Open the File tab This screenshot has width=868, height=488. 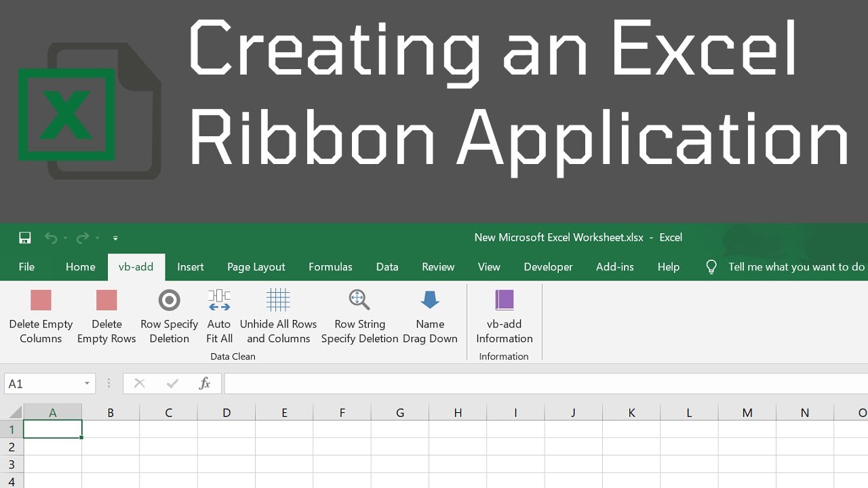click(26, 267)
